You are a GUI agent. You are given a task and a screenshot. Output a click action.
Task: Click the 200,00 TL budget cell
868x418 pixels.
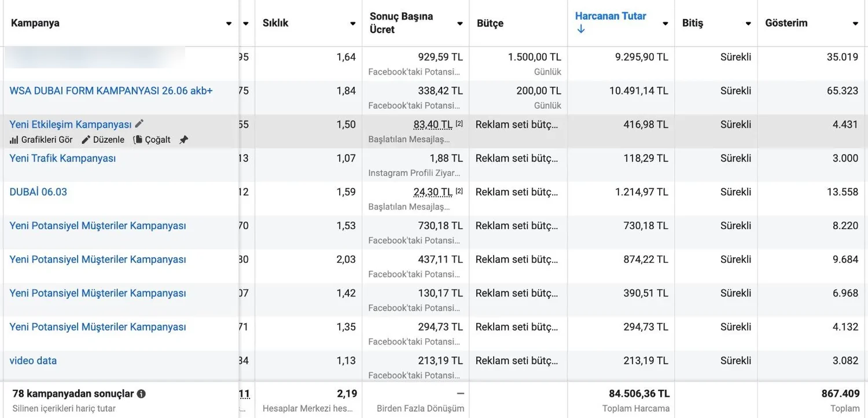(x=539, y=90)
